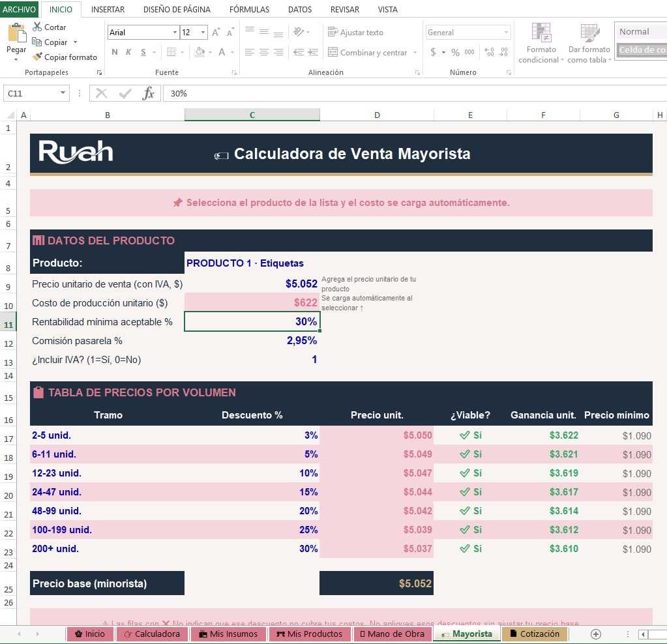The image size is (667, 644).
Task: Click the font color A icon
Action: (x=222, y=52)
